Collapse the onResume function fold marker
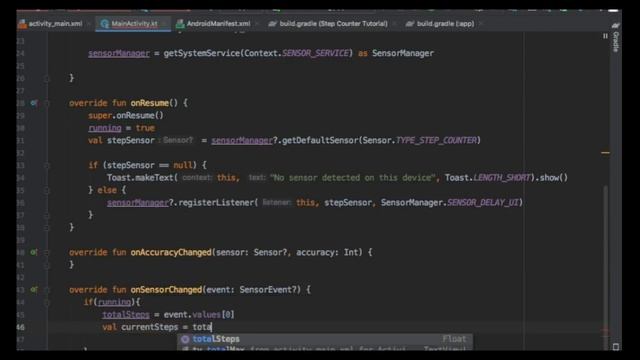This screenshot has height=360, width=640. pos(47,103)
